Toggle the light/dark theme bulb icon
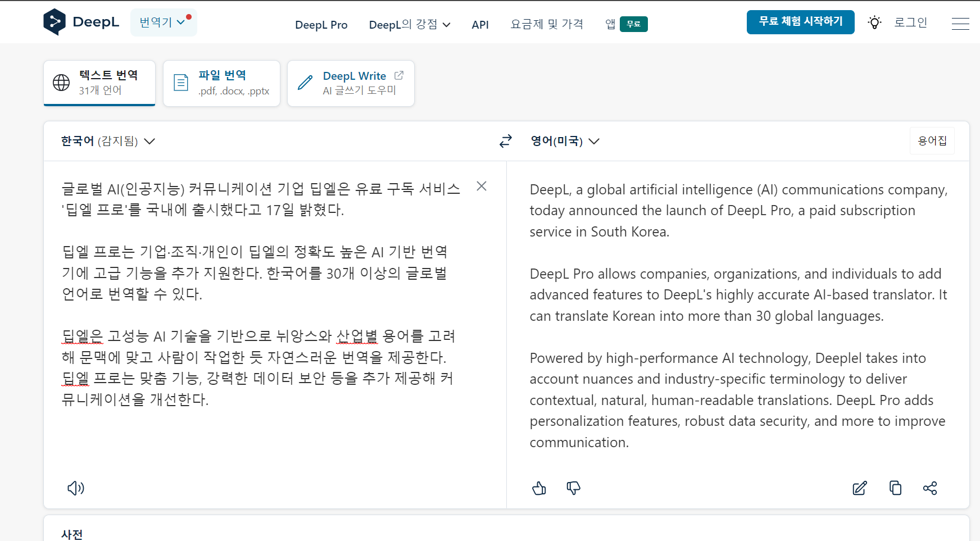Image resolution: width=980 pixels, height=541 pixels. click(874, 22)
